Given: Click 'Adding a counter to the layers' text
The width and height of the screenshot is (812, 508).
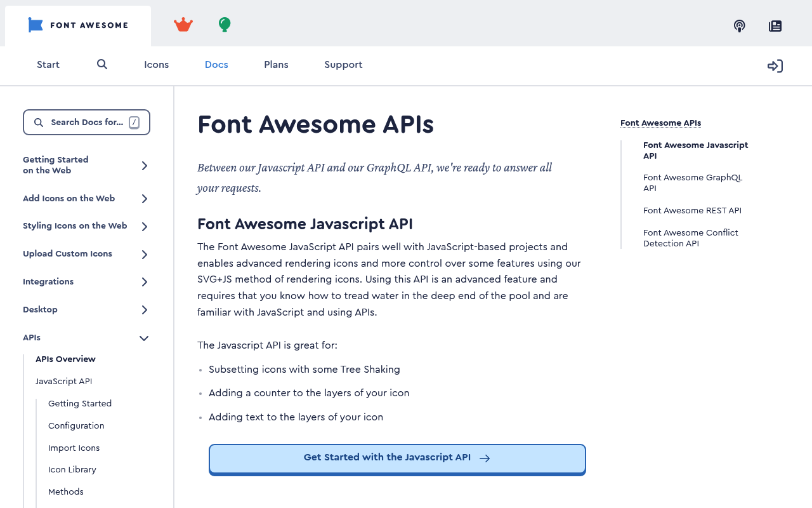Looking at the screenshot, I should (x=309, y=393).
